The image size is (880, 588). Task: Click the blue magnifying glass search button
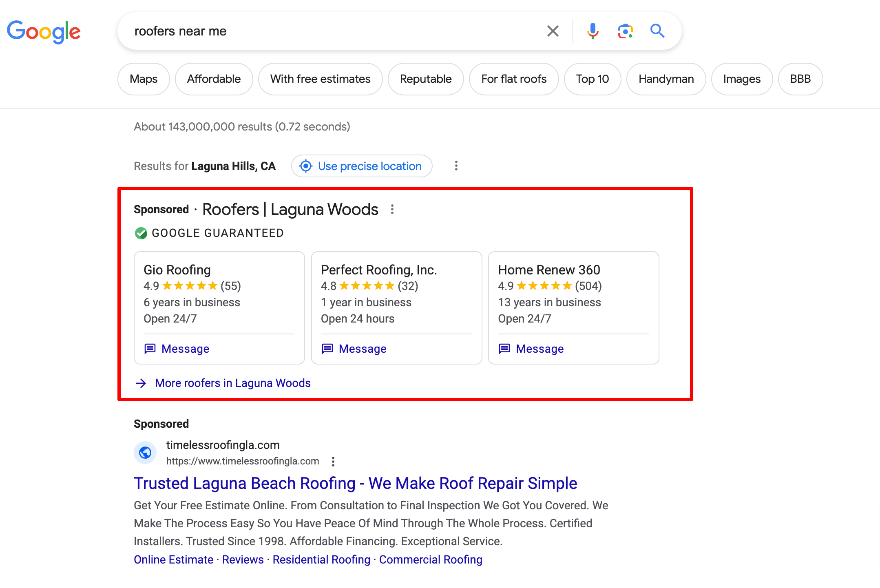[x=657, y=31]
